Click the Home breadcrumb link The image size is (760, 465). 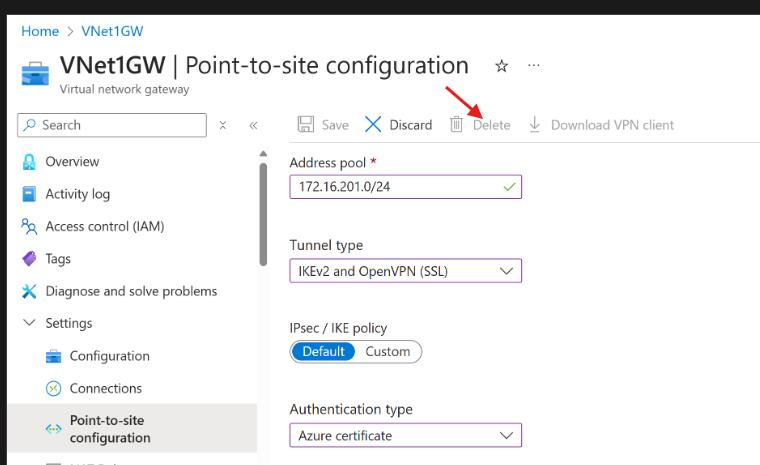[x=40, y=31]
